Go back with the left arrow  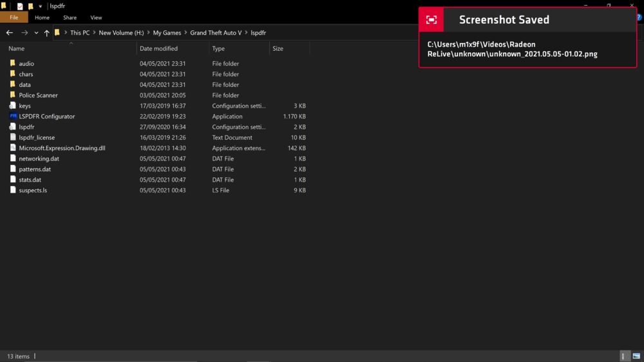click(x=10, y=33)
